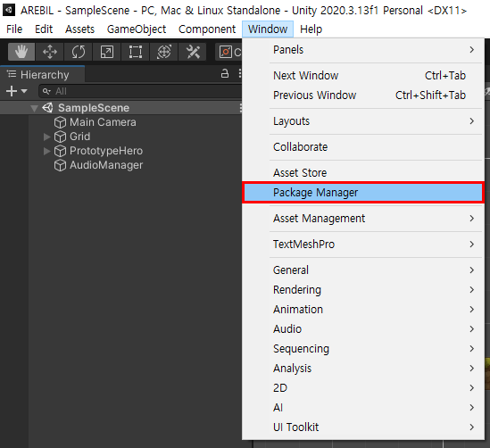Click the cube icon next to PrototypeHero
Viewport: 490px width, 448px height.
point(60,151)
